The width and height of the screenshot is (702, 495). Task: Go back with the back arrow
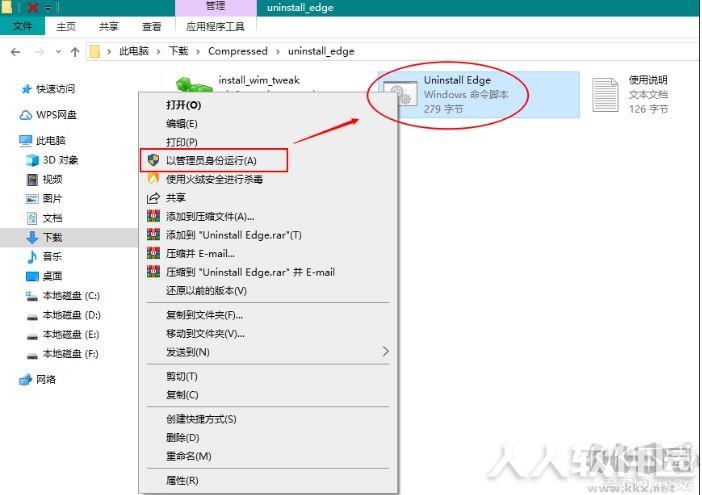[15, 52]
